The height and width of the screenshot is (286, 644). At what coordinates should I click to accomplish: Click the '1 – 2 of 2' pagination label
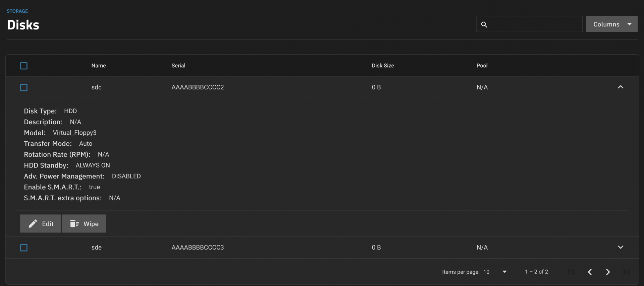537,272
